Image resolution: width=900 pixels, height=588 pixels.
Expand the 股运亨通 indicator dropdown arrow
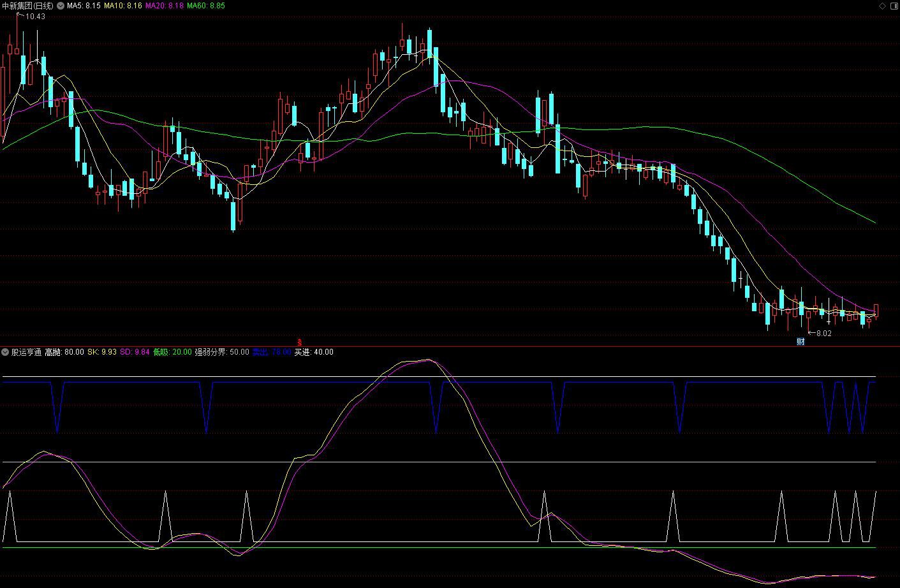click(x=5, y=352)
